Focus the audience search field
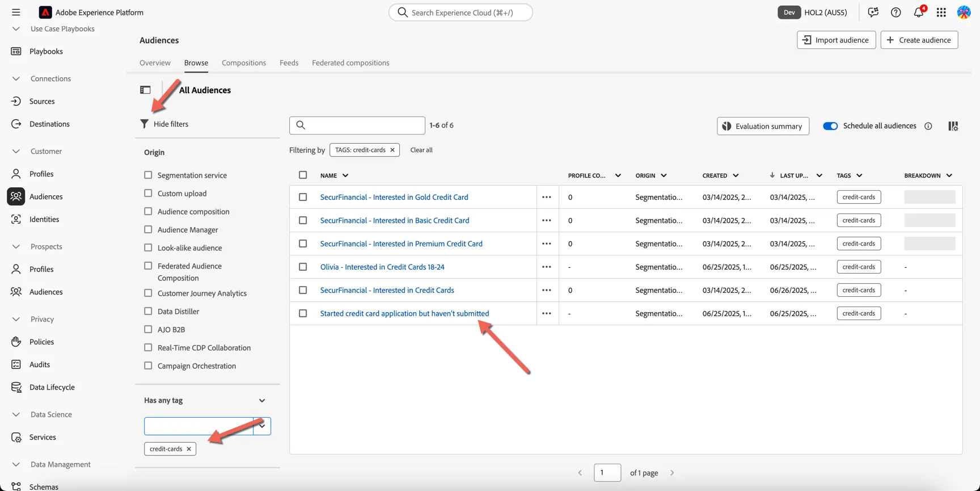 tap(357, 125)
